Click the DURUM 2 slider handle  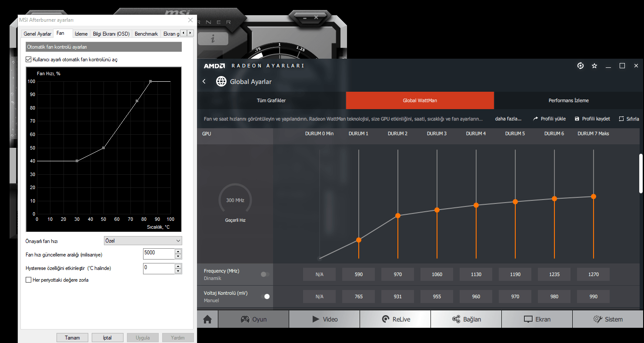(398, 216)
